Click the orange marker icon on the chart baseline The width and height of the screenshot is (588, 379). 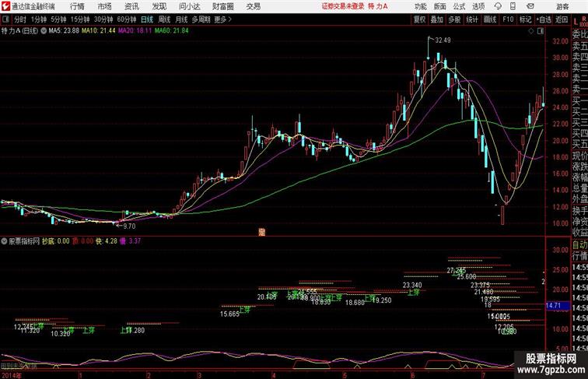pyautogui.click(x=262, y=232)
